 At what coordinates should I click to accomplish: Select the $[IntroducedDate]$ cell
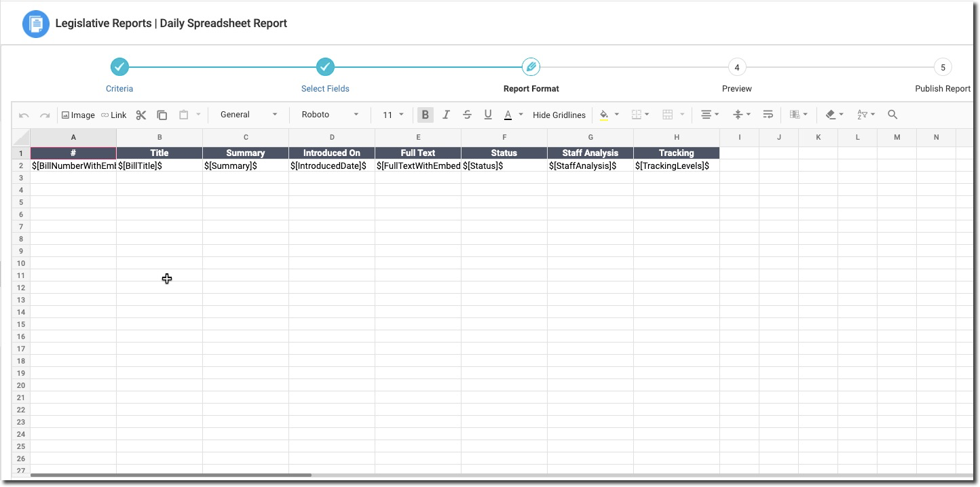coord(332,165)
